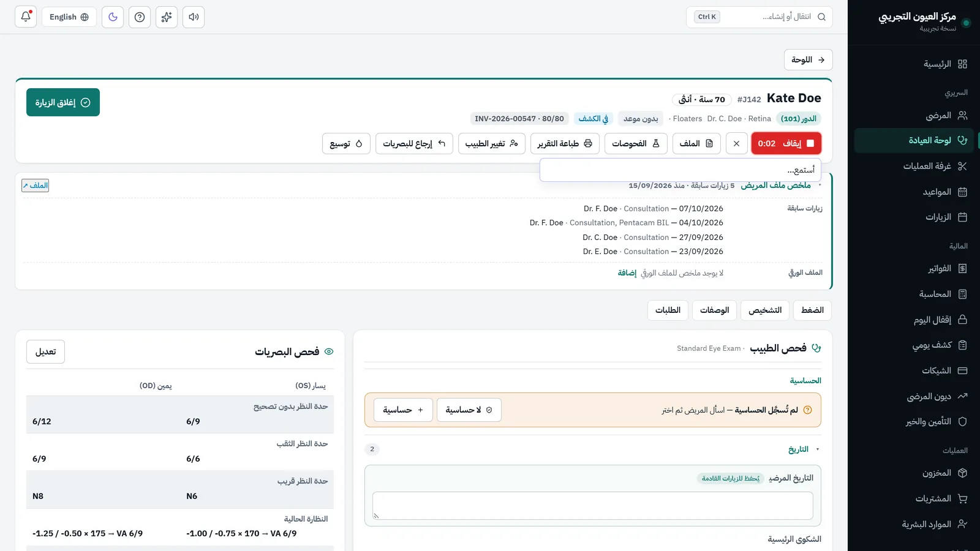This screenshot has width=980, height=551.
Task: Switch to الوصفات tab
Action: (x=714, y=310)
